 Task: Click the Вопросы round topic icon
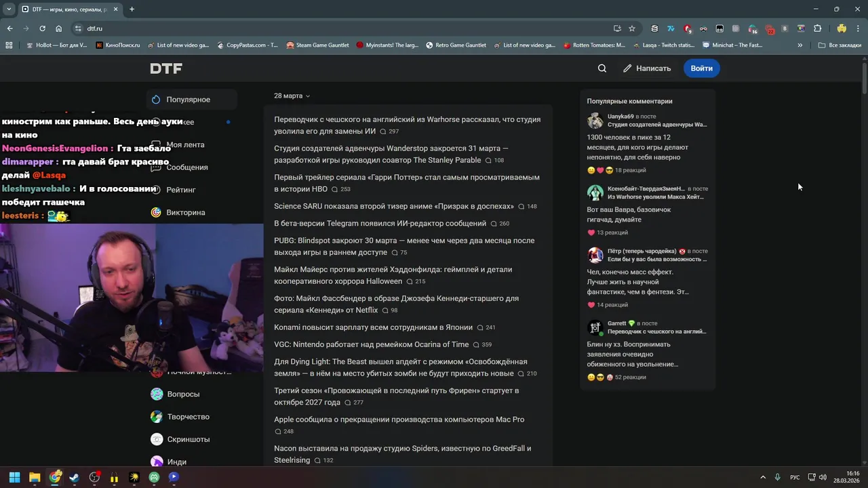tap(157, 394)
